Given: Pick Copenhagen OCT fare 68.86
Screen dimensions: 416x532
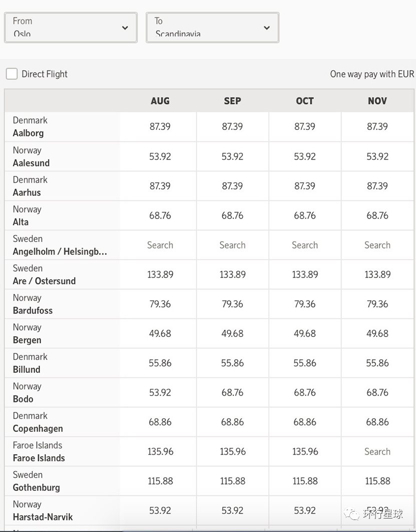Looking at the screenshot, I should coord(304,422).
